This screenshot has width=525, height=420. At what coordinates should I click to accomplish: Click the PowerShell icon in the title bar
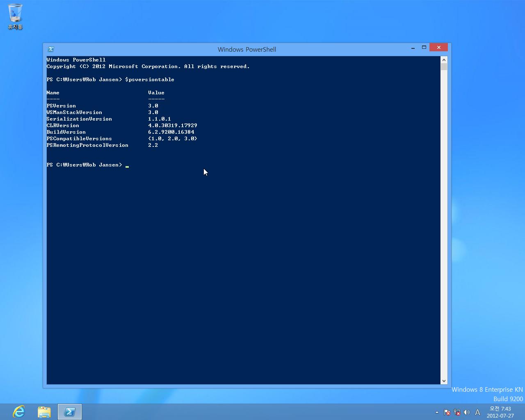(x=51, y=49)
